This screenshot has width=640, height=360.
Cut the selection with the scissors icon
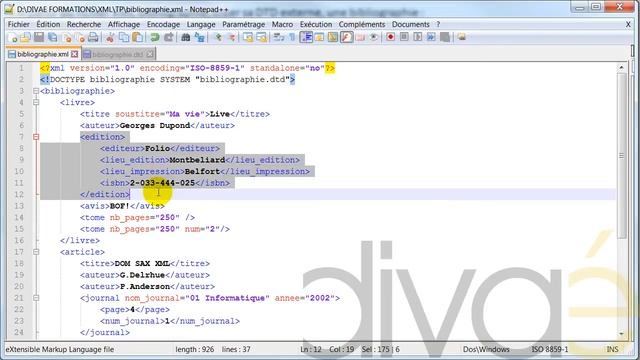(110, 38)
